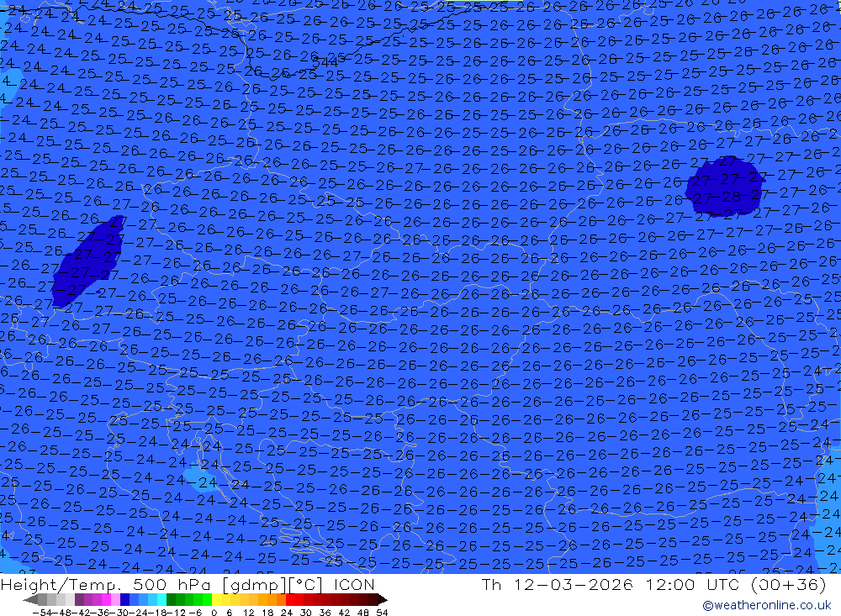Viewport: 841px width, 616px height.
Task: Click the legend label 0
Action: [214, 613]
